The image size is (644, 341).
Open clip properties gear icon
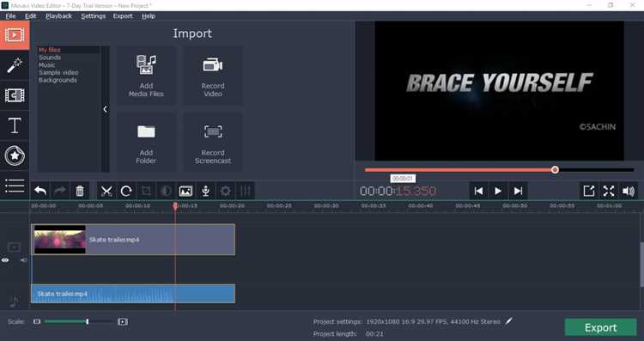[225, 191]
